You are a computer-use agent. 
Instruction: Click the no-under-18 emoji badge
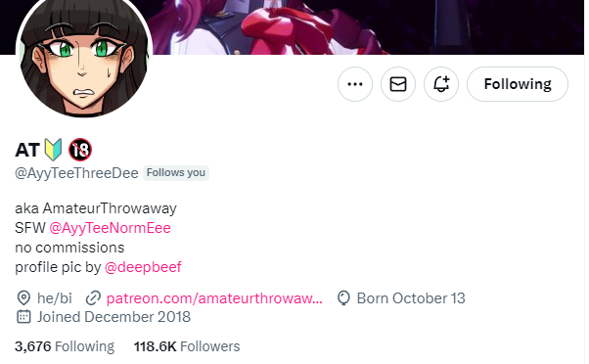point(80,150)
